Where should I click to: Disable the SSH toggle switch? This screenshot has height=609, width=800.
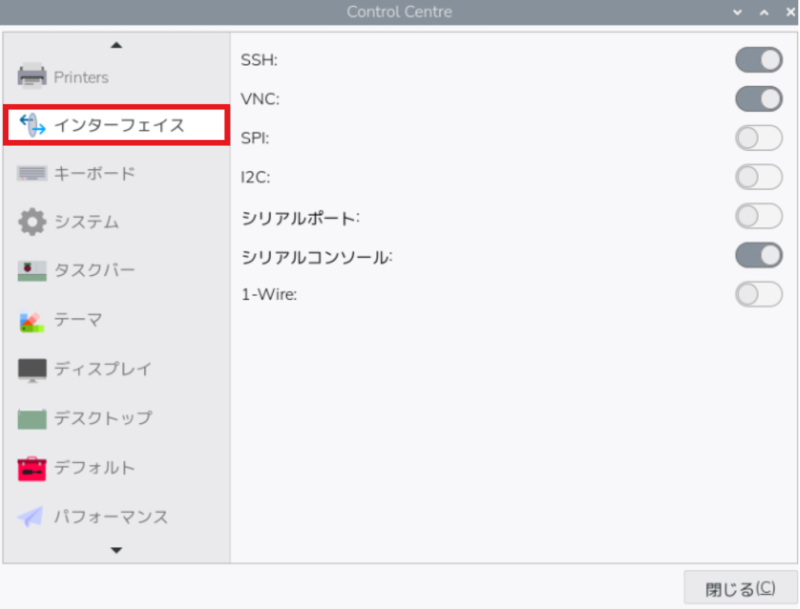point(758,60)
